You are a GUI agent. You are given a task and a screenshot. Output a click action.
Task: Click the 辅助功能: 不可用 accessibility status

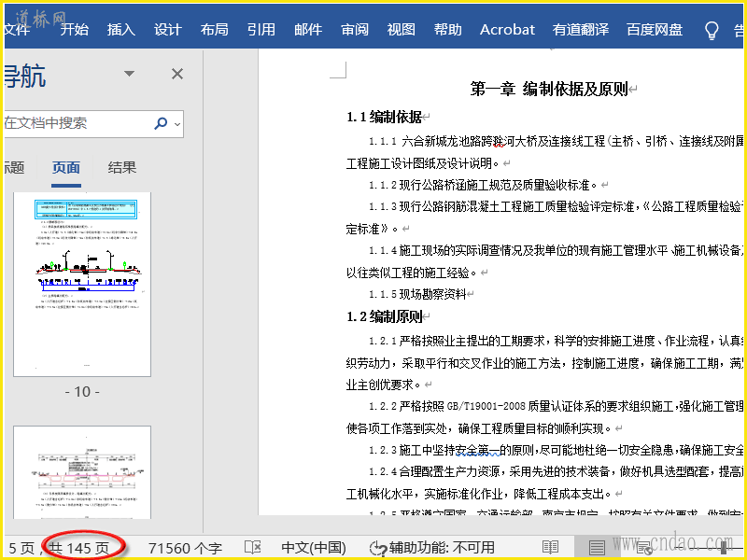432,548
